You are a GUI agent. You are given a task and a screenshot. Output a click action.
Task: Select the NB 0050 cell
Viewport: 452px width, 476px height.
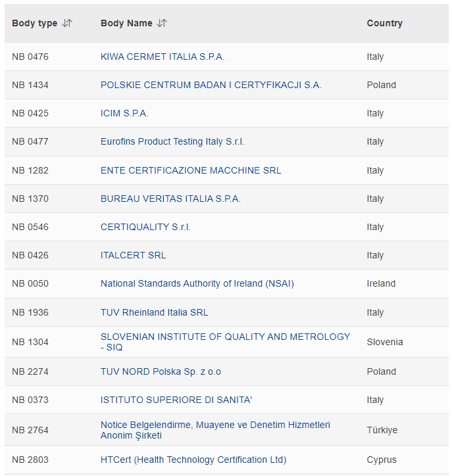(x=30, y=283)
